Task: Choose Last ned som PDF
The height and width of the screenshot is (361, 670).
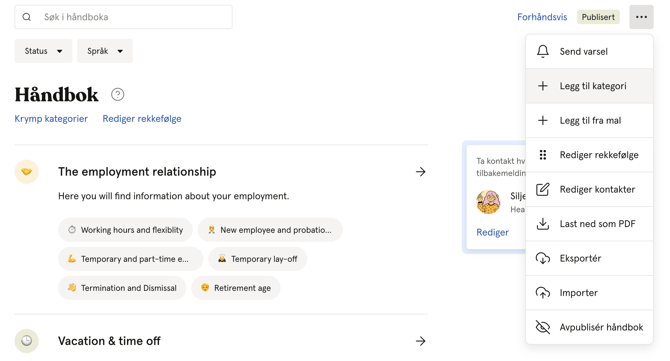Action: [x=589, y=224]
